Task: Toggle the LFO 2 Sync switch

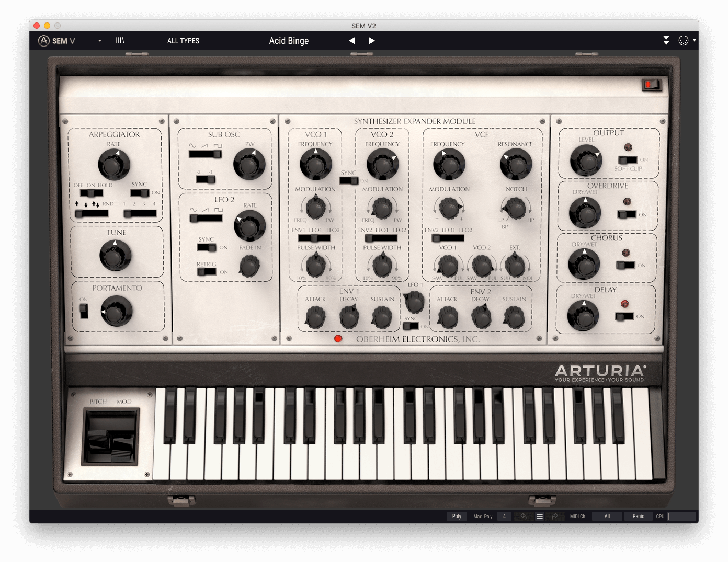Action: click(x=207, y=247)
